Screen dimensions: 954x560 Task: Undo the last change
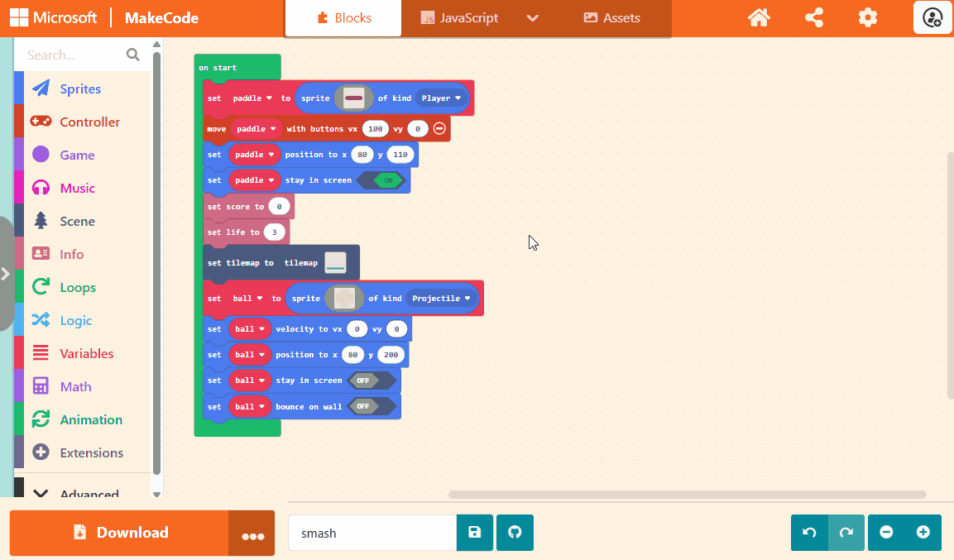(x=809, y=533)
